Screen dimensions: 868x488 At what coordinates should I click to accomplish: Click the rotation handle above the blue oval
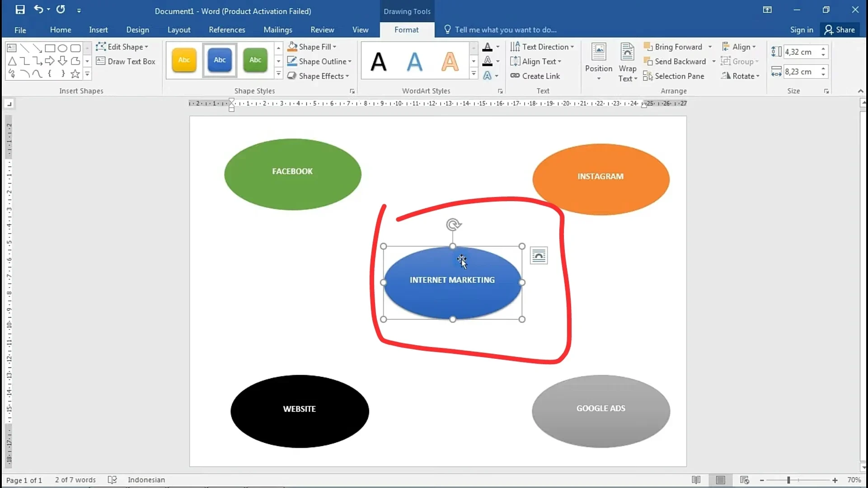(453, 224)
